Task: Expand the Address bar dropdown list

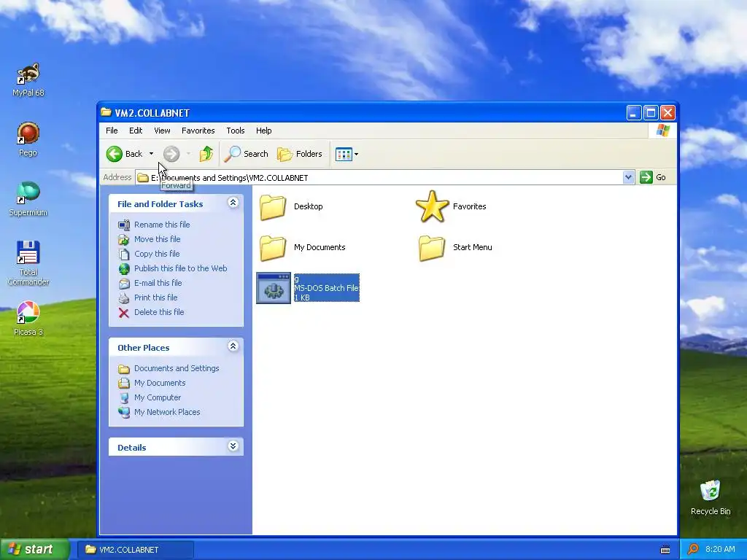Action: 628,177
